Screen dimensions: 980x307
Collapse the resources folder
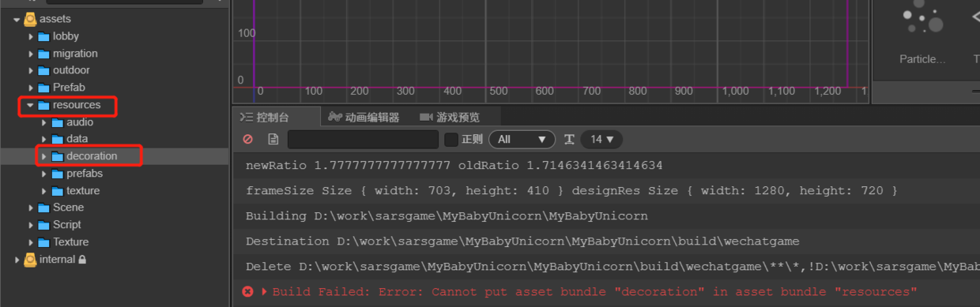pyautogui.click(x=30, y=105)
